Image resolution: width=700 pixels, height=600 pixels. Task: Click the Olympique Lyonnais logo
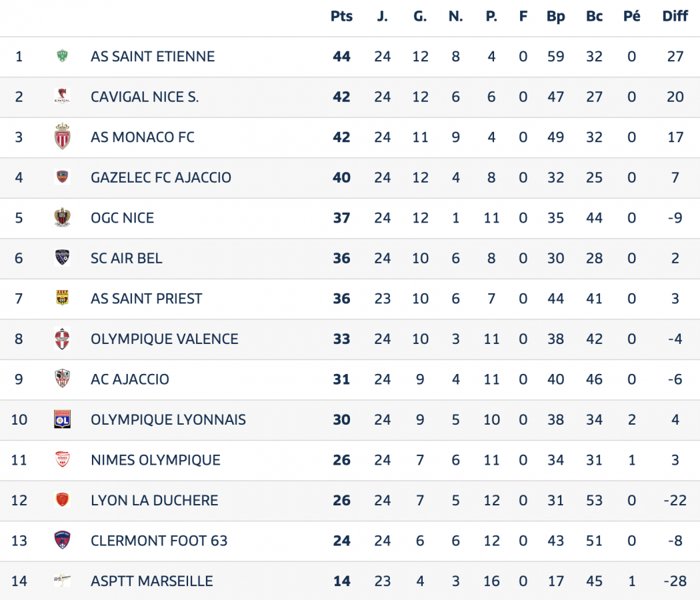pyautogui.click(x=62, y=419)
